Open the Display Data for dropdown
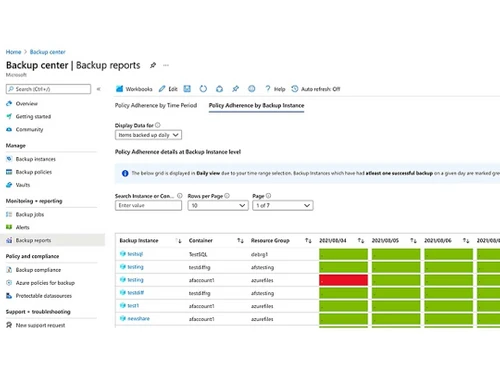The width and height of the screenshot is (500, 375). [148, 135]
